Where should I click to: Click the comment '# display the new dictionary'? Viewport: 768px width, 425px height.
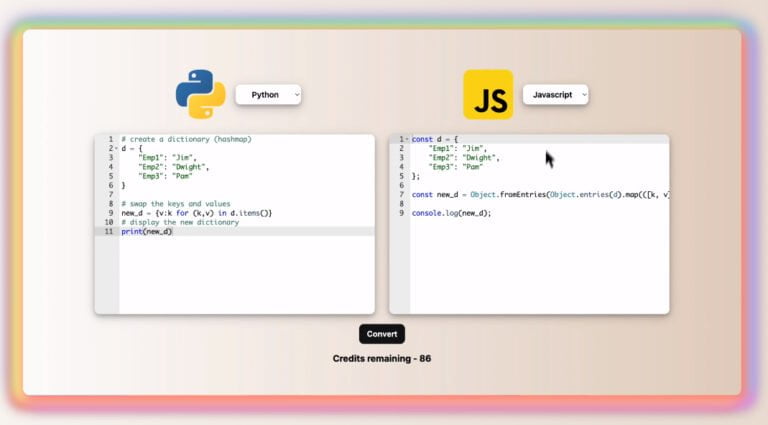(180, 222)
